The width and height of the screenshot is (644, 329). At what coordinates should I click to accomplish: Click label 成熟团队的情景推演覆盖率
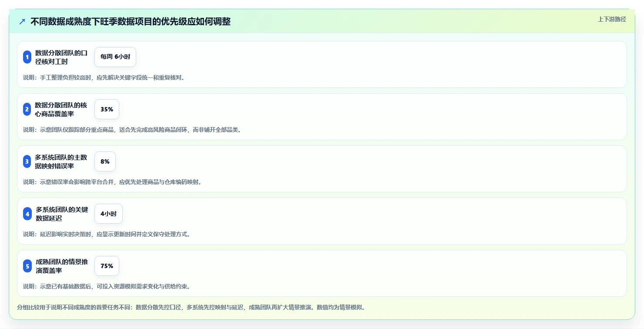pos(62,266)
